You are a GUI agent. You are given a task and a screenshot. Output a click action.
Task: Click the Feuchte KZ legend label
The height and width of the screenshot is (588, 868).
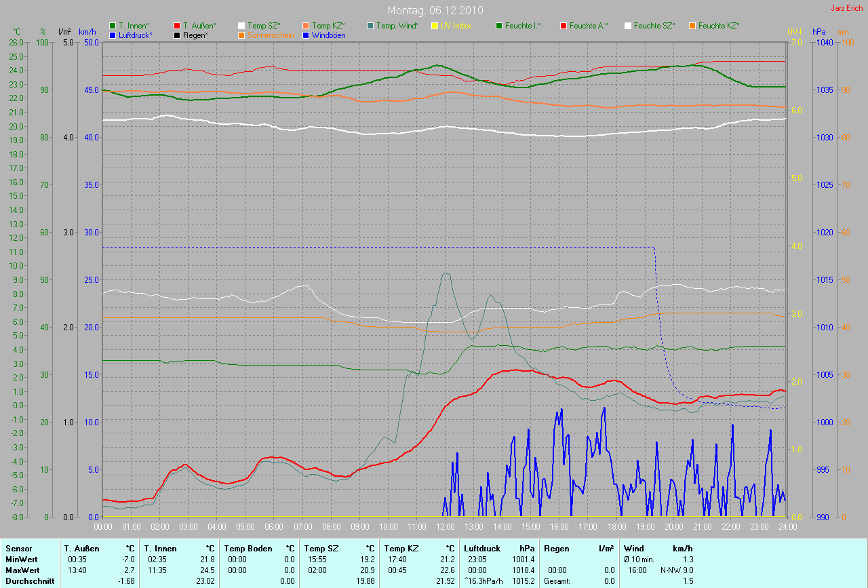719,26
